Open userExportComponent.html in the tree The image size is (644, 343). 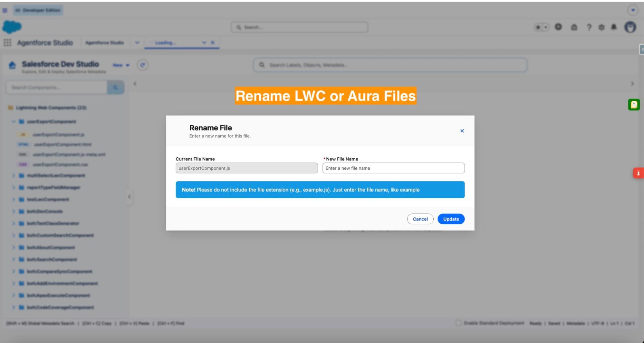point(62,144)
